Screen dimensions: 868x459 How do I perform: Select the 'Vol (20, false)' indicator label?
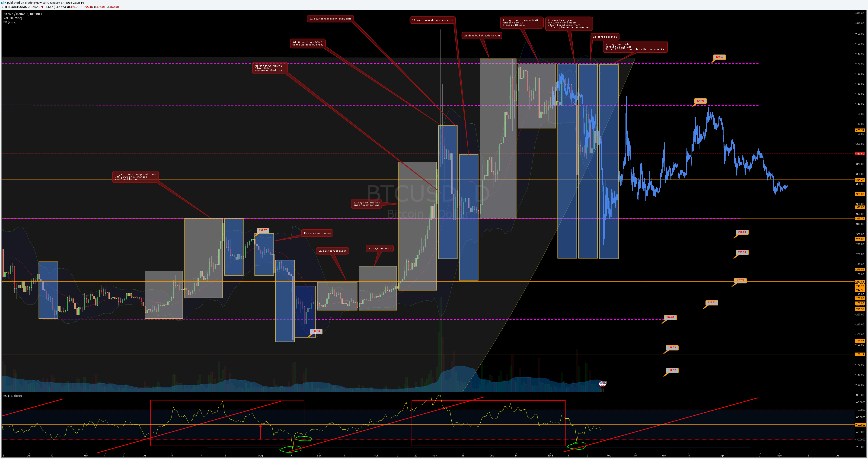[13, 18]
